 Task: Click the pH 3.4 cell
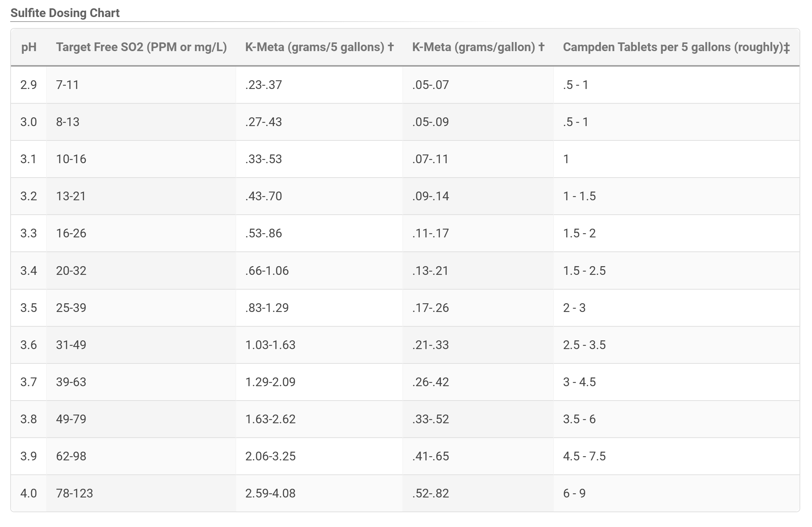click(x=29, y=271)
